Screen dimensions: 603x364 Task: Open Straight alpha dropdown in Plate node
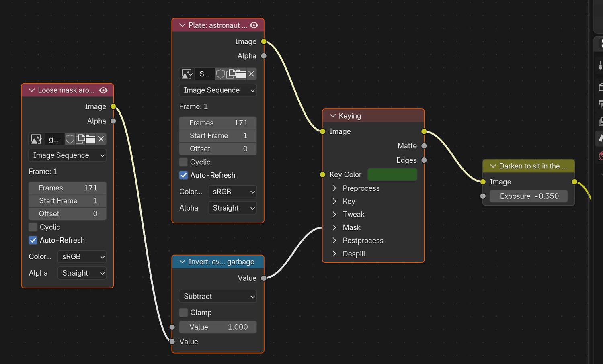coord(232,208)
